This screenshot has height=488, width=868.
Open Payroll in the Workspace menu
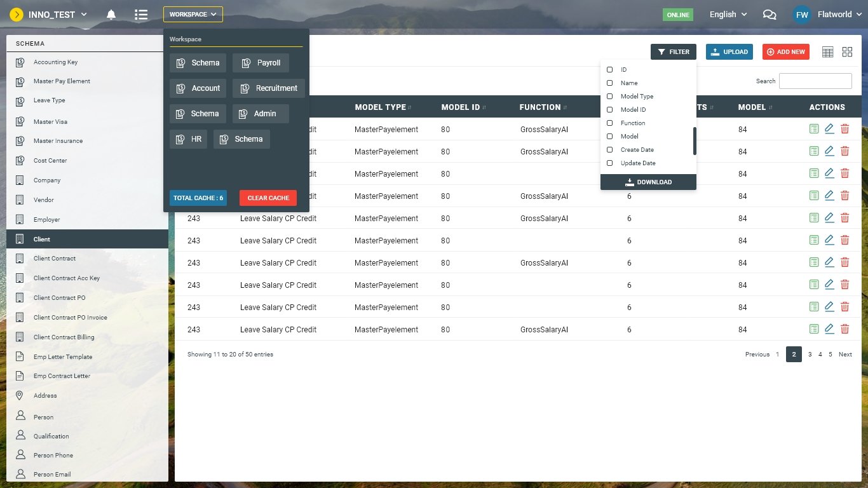click(x=261, y=63)
